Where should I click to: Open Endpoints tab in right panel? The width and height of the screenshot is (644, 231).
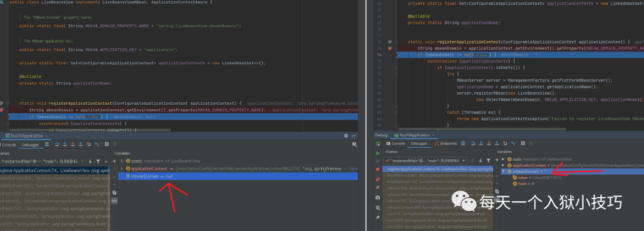point(446,143)
